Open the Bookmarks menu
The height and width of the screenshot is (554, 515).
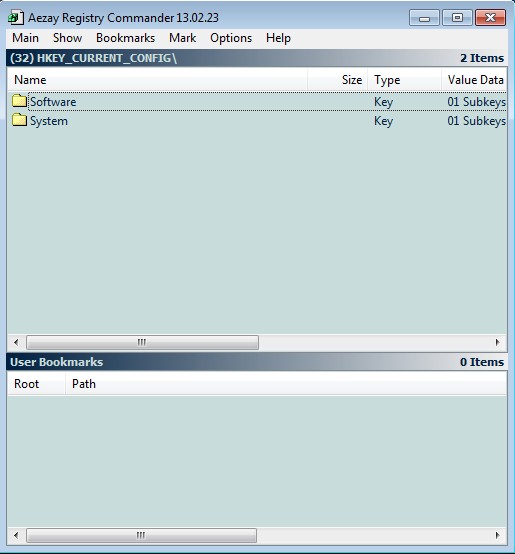125,38
